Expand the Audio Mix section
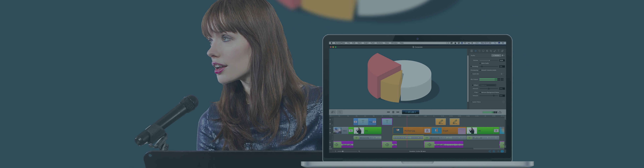Viewport: 644px width, 168px height. [471, 74]
